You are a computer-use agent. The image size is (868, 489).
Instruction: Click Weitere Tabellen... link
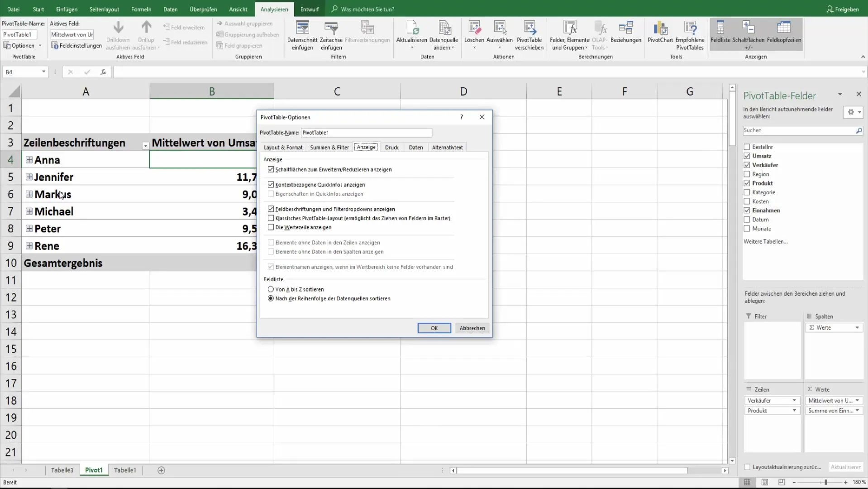(766, 242)
